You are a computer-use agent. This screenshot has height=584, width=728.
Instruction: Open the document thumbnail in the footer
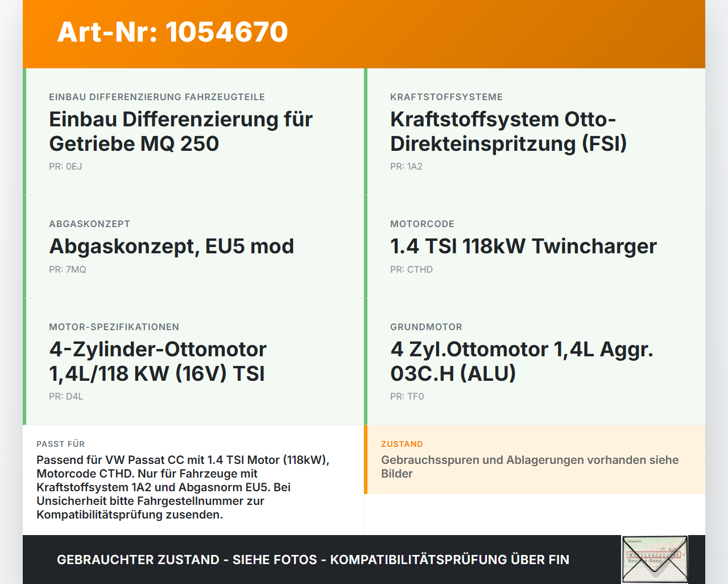coord(655,560)
